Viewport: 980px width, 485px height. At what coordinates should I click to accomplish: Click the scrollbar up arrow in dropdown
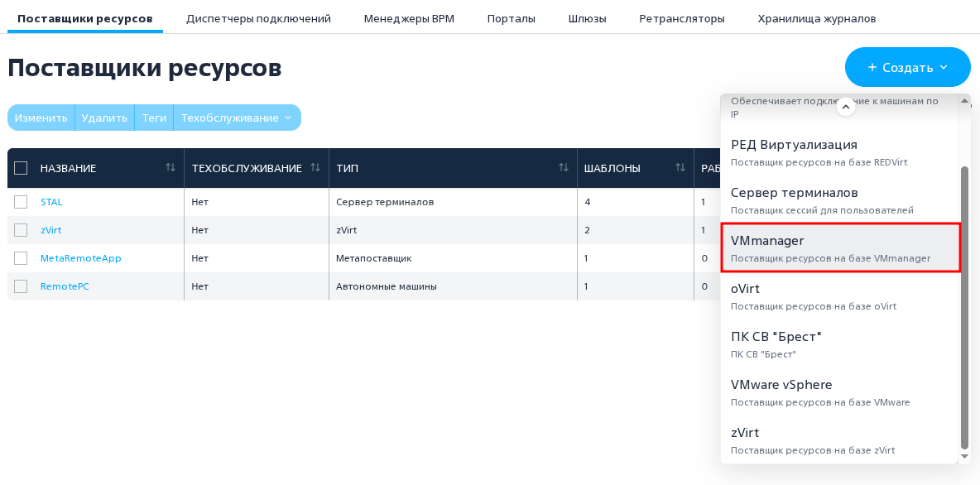(x=964, y=100)
